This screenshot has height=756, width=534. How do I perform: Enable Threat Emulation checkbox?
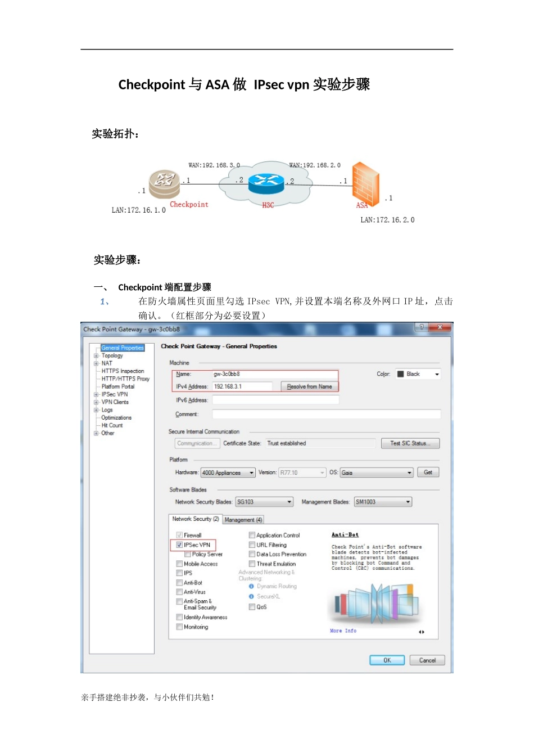pyautogui.click(x=252, y=564)
